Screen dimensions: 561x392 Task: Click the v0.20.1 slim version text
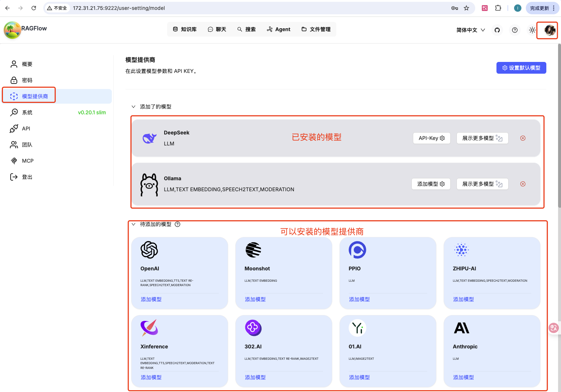point(92,112)
